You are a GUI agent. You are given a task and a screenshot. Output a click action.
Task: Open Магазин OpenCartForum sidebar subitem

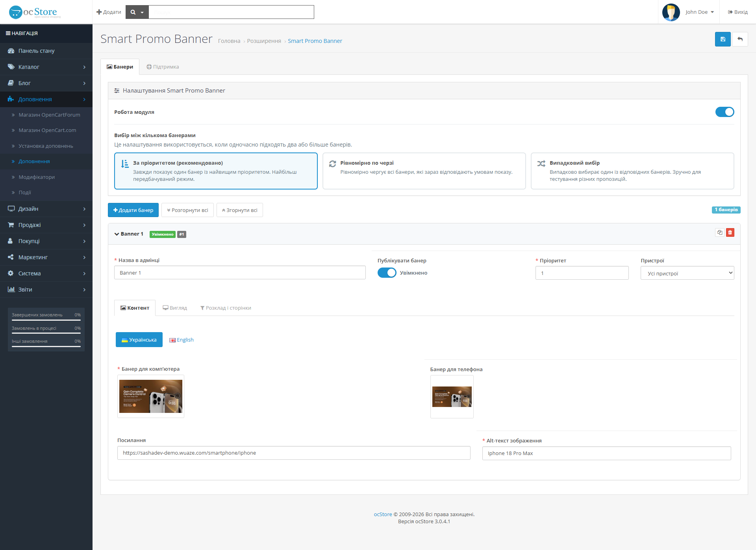tap(46, 115)
